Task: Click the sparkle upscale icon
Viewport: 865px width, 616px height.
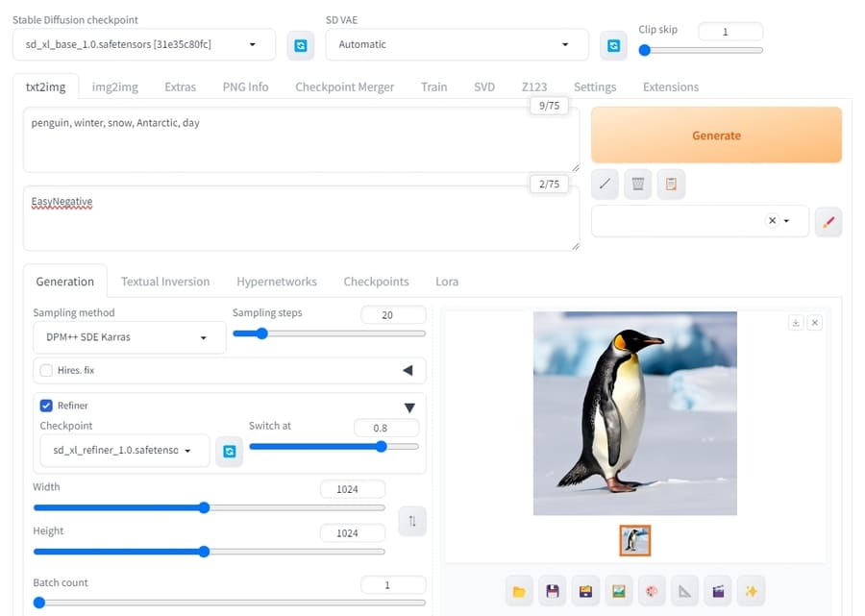Action: pos(751,591)
